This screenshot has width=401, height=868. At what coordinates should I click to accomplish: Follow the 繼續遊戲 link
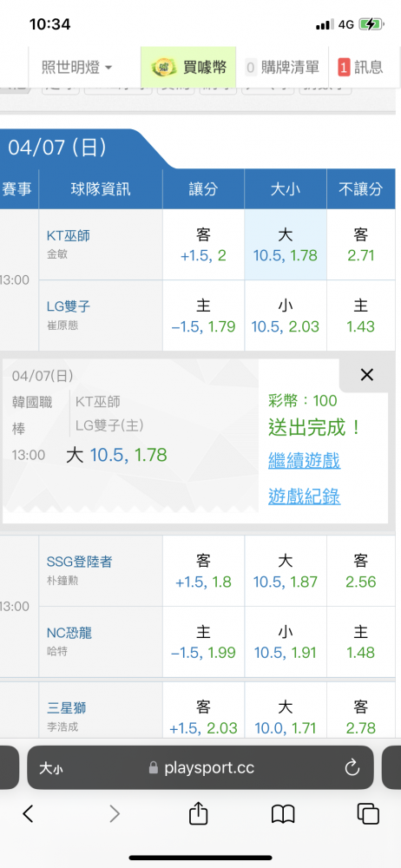pos(304,460)
